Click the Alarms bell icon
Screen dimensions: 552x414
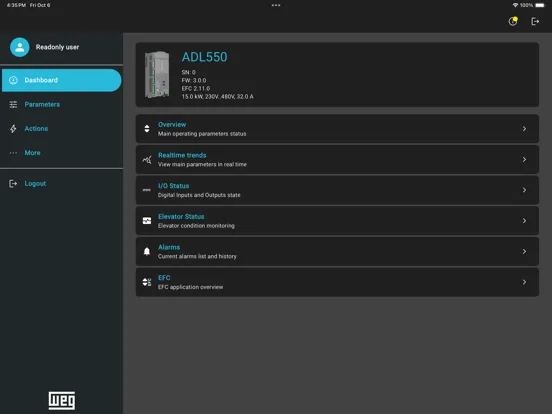[x=147, y=251]
